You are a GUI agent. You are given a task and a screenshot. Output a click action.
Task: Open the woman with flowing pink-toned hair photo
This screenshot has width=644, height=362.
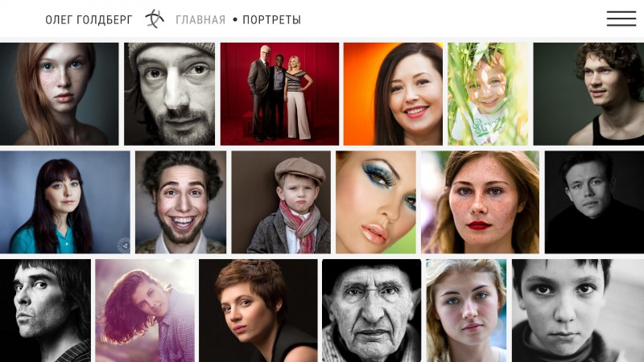[x=145, y=311]
